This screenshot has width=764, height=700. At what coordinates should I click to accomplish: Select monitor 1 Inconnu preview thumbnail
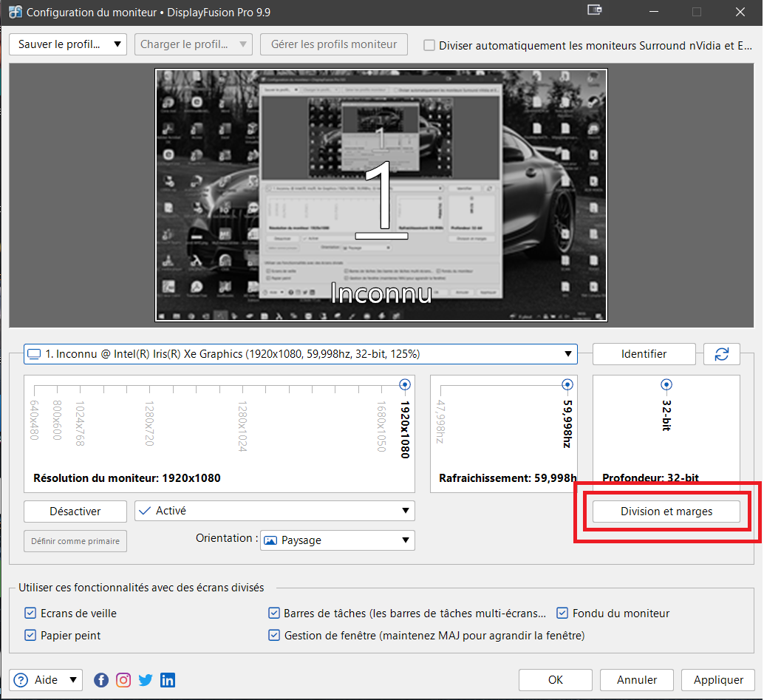point(381,195)
